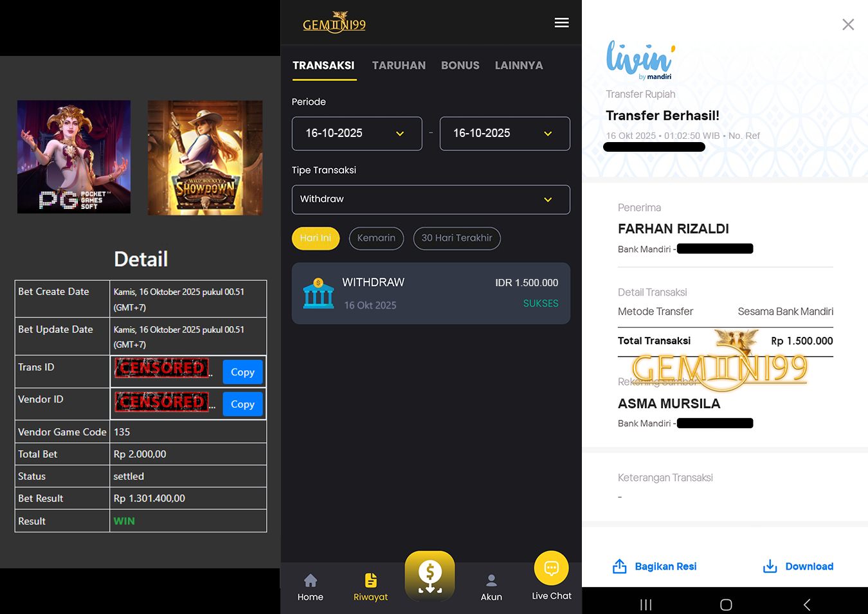Open the BONUS tab
Screen dimensions: 868x614
[x=460, y=65]
